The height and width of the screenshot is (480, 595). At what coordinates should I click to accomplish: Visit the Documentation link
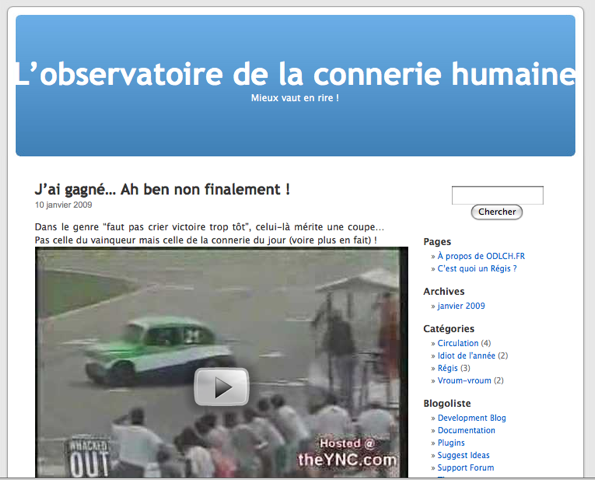466,430
